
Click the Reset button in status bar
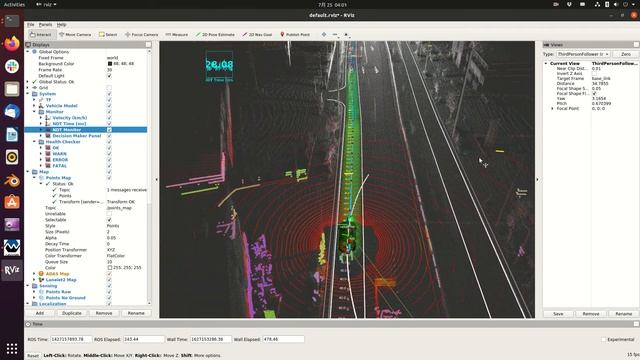click(x=33, y=356)
